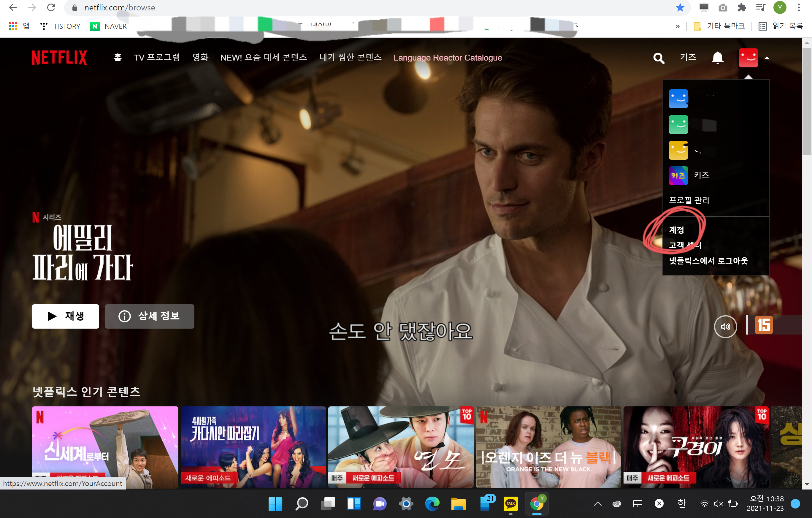
Task: Expand hidden bookmarks chevron
Action: 678,26
